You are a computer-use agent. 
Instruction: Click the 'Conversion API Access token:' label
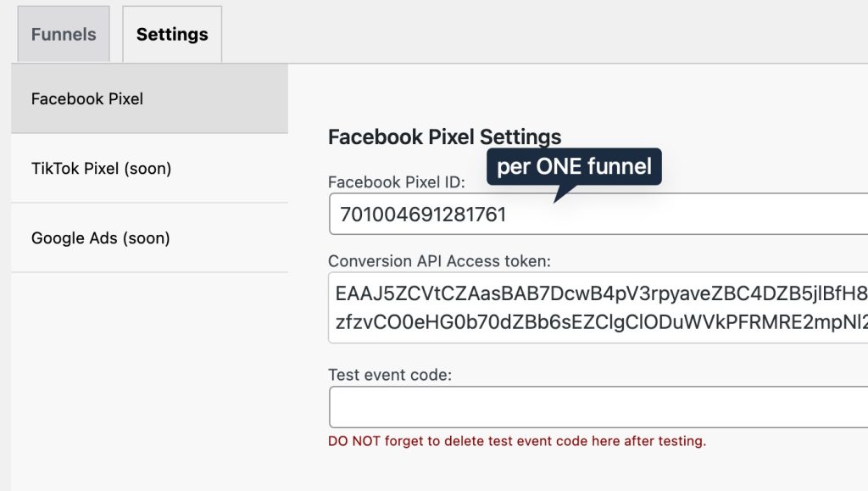(439, 261)
